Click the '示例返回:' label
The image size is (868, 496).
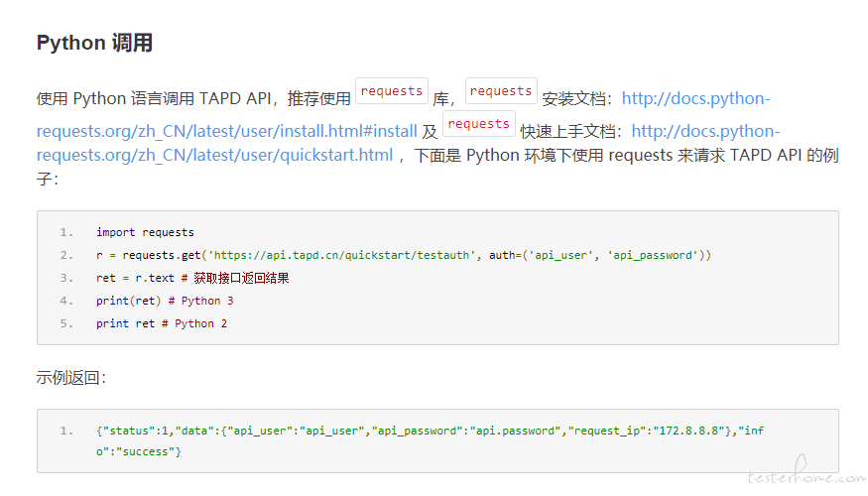(x=70, y=378)
